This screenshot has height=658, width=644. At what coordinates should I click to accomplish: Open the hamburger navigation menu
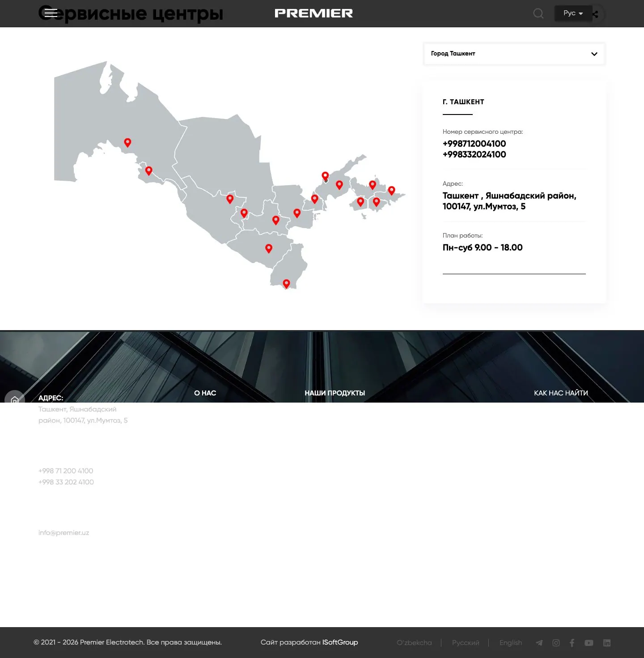(51, 13)
